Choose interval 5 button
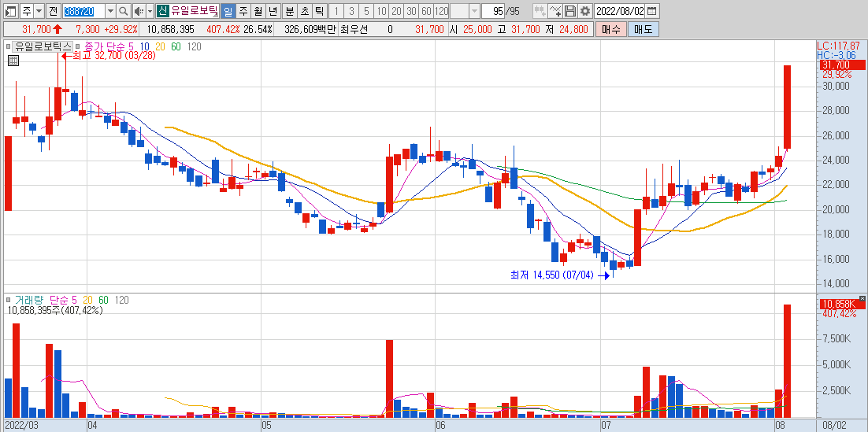The image size is (868, 432). tap(366, 11)
